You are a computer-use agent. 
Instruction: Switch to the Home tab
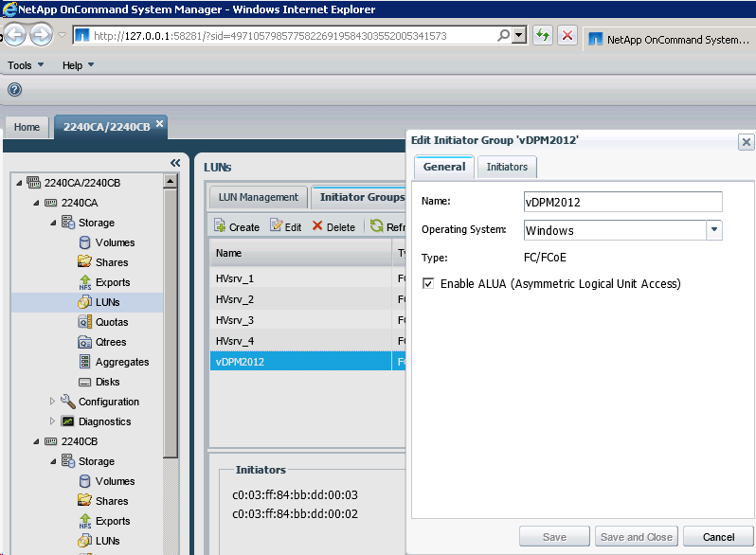pyautogui.click(x=27, y=127)
